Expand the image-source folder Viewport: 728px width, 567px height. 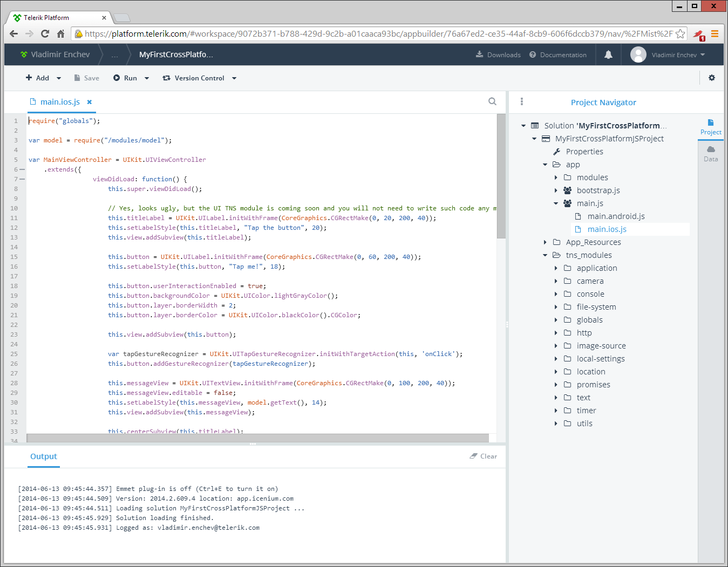556,346
